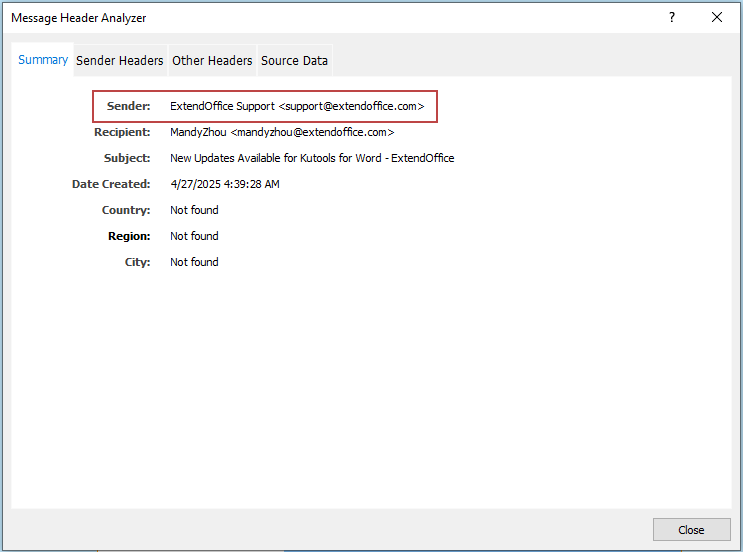Close the dialog with the title bar X
The height and width of the screenshot is (552, 743).
coord(717,17)
